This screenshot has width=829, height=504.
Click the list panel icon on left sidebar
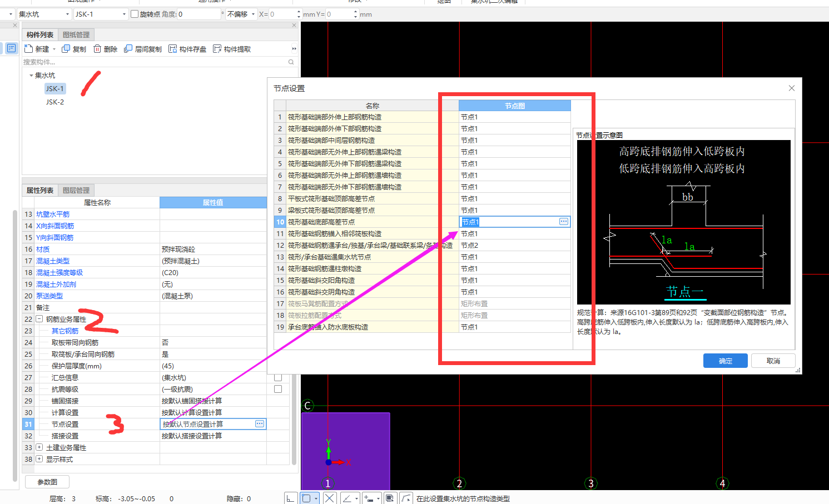(x=11, y=48)
